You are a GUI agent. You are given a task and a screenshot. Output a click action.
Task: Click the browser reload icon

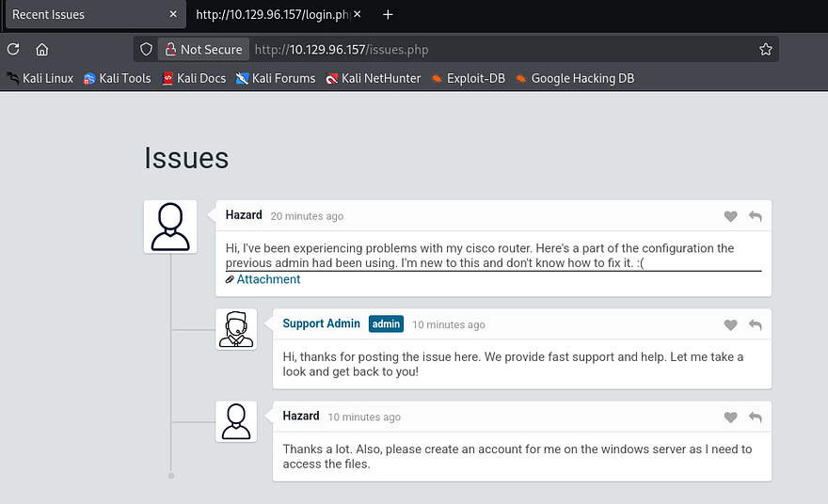(x=13, y=50)
